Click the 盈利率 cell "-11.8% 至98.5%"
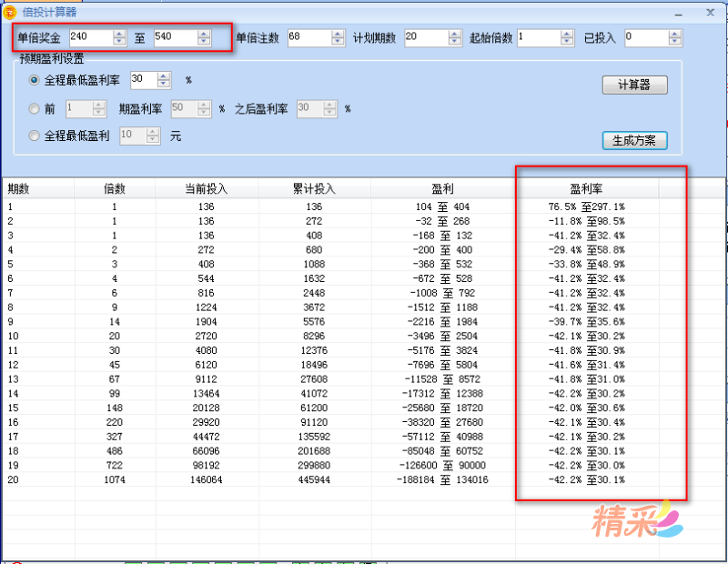Image resolution: width=728 pixels, height=564 pixels. [586, 221]
